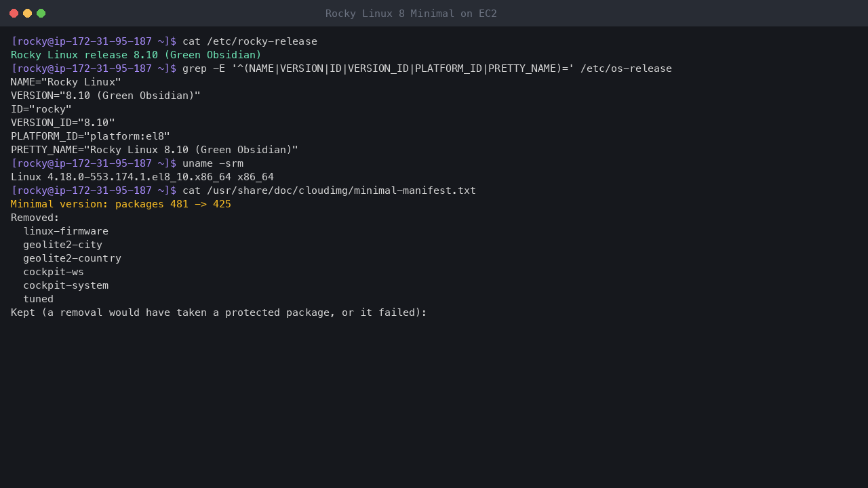Viewport: 868px width, 488px height.
Task: Click the 'cat /etc/rocky-release' command text
Action: coord(250,41)
